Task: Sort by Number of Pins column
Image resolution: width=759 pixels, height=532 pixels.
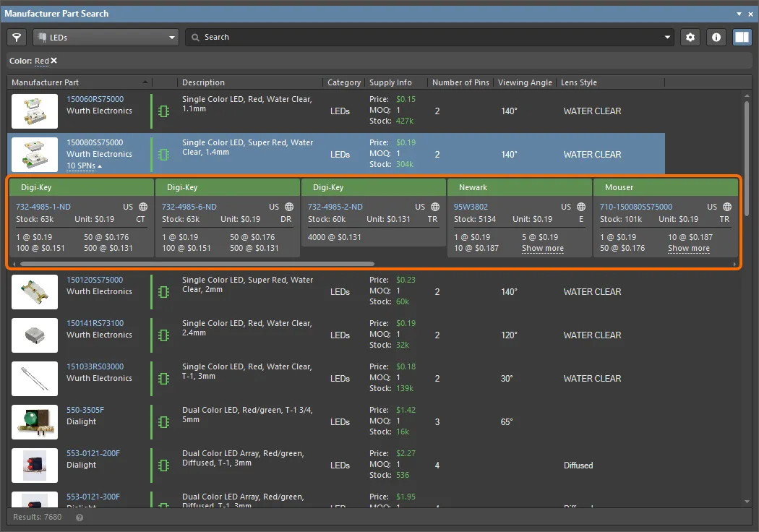Action: [460, 82]
